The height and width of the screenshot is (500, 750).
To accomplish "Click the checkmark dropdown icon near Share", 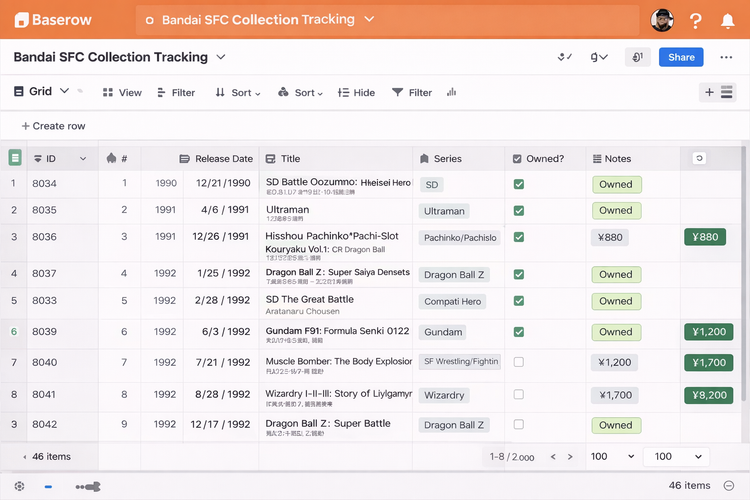I will [x=564, y=57].
